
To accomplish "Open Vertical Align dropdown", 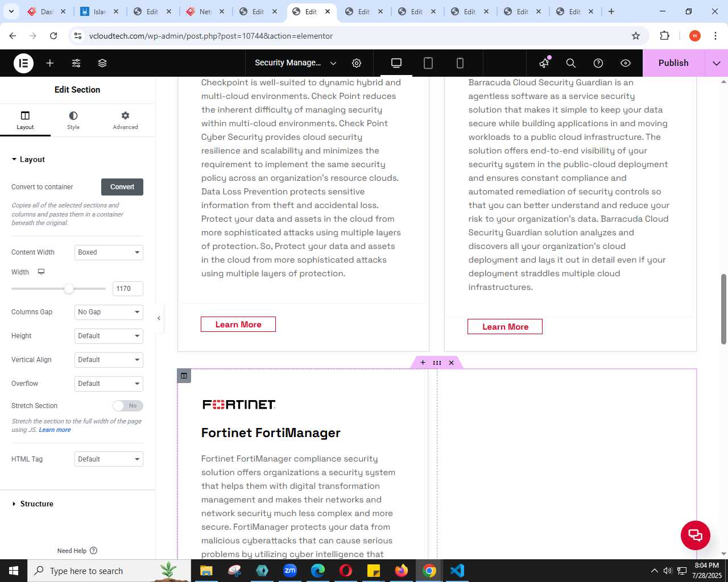I will [x=109, y=360].
